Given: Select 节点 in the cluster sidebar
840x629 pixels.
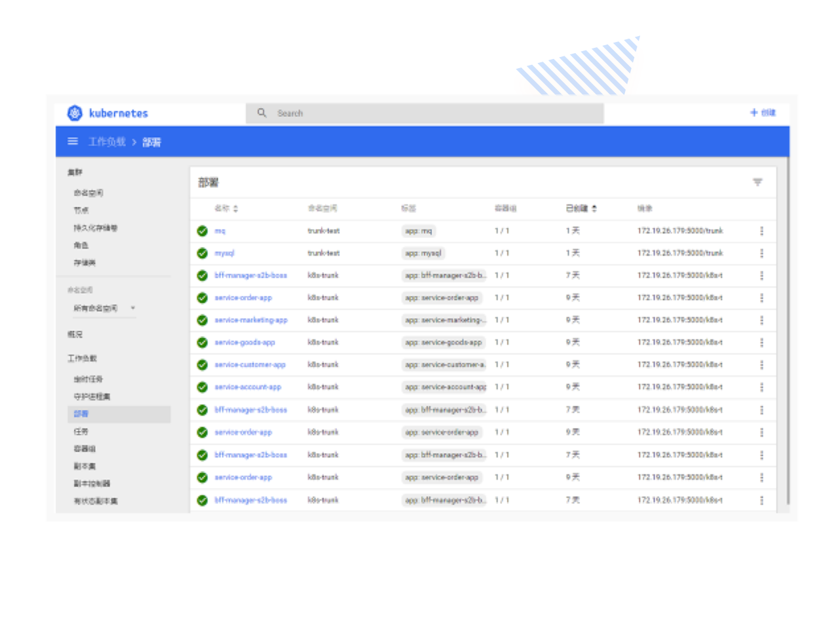Looking at the screenshot, I should click(x=81, y=210).
